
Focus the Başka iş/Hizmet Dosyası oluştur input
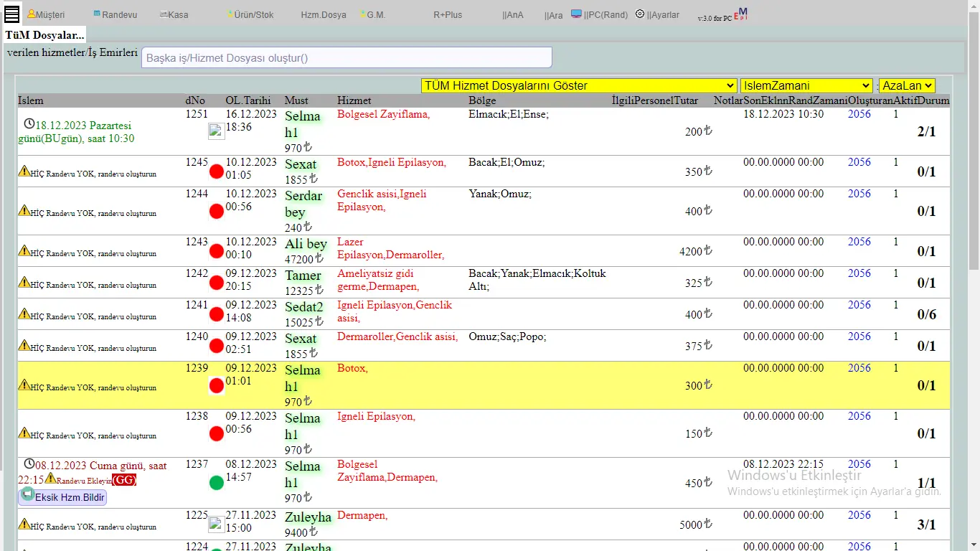point(347,57)
